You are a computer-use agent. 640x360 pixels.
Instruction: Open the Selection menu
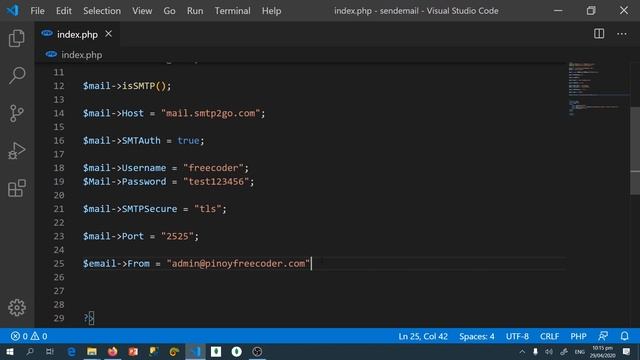102,11
